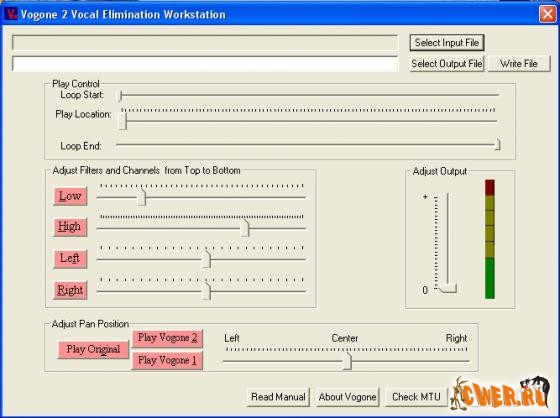Click the Left channel slider thumb
Viewport: 560px width, 418px height.
pos(206,259)
